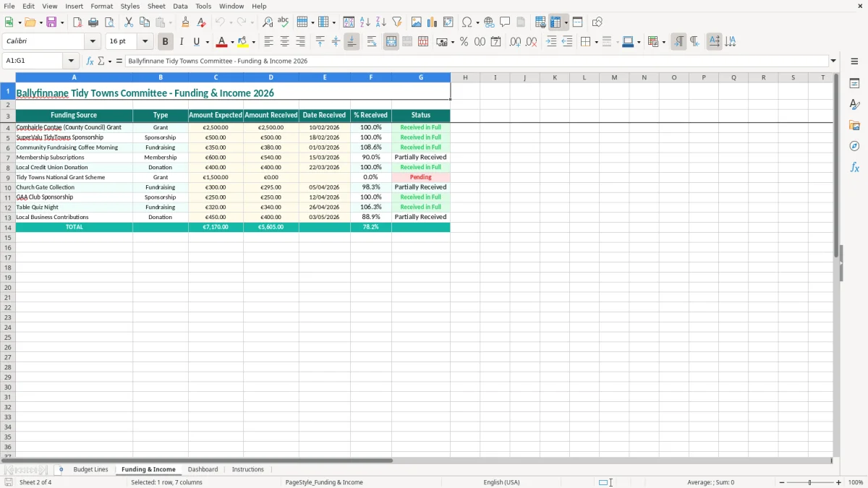The image size is (868, 488).
Task: Open Find & Replace
Action: [268, 22]
